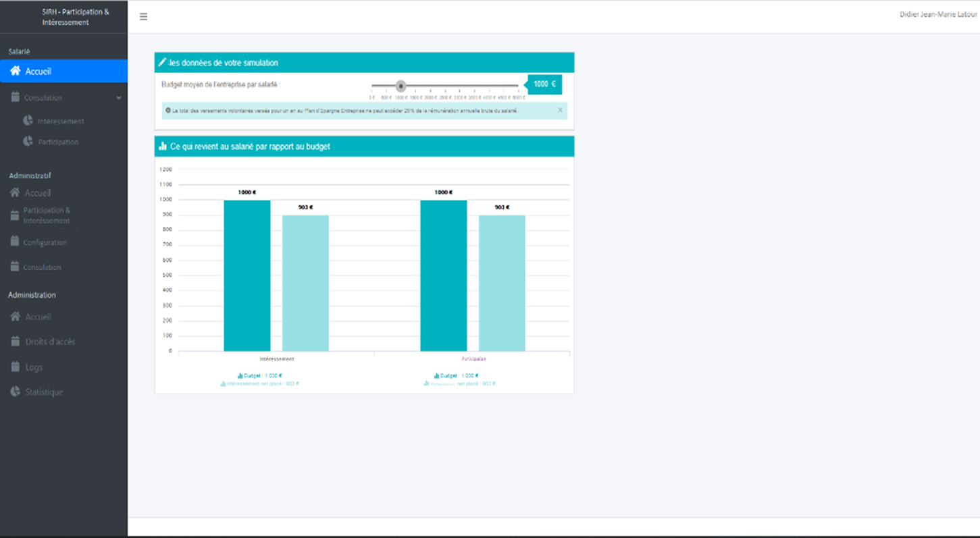Click the hamburger menu icon
Image resolution: width=980 pixels, height=538 pixels.
(143, 17)
